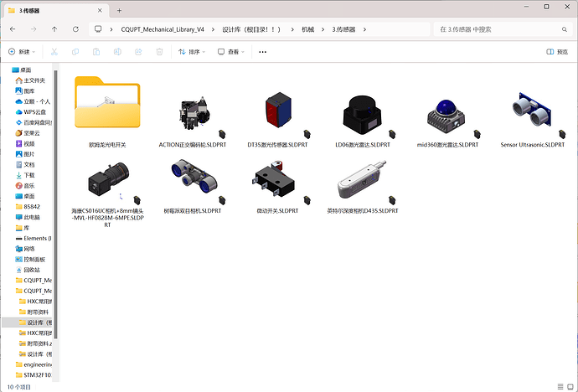
Task: Select 设计库（根目录!!）breadcrumb segment
Action: (251, 29)
